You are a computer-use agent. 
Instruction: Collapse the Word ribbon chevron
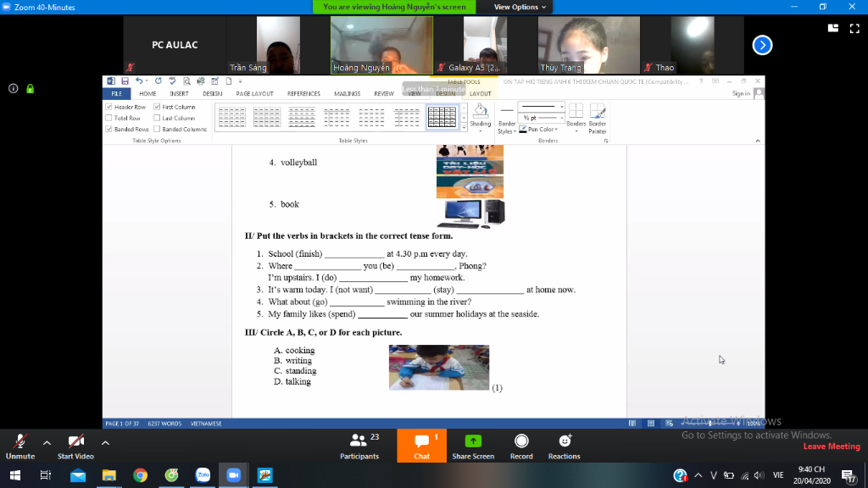pyautogui.click(x=758, y=141)
